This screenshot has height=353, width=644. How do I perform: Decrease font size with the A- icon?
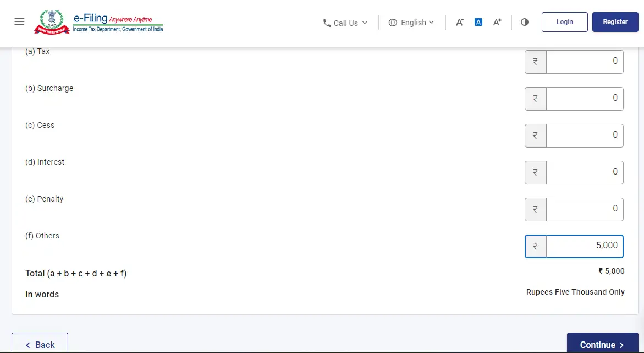pos(460,23)
